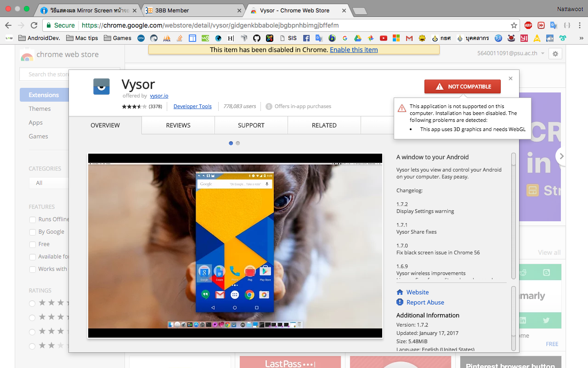Open the Google Drive bookmark
588x368 pixels.
357,38
